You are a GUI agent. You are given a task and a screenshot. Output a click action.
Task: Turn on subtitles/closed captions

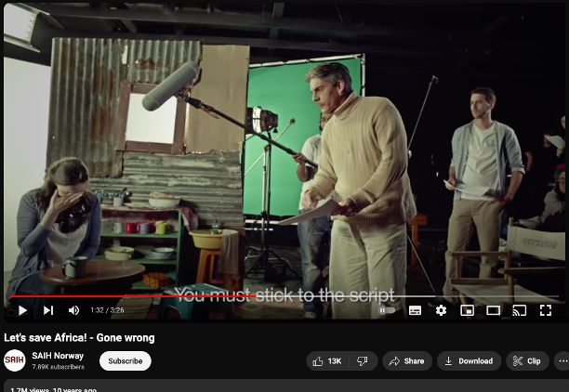click(415, 310)
